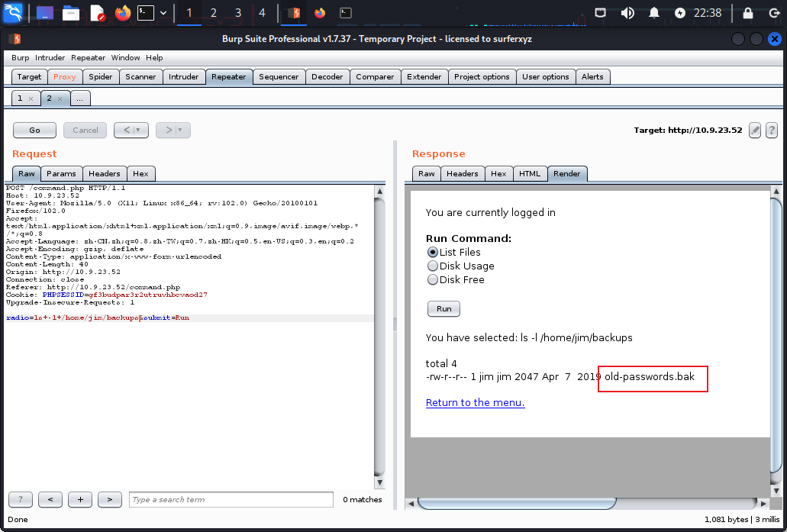
Task: Open the Burp menu
Action: (x=21, y=58)
